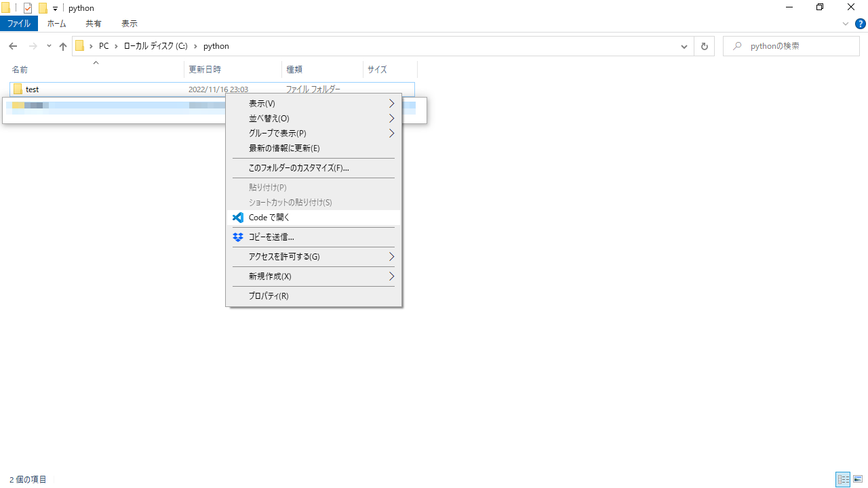Open the address bar history dropdown
This screenshot has width=868, height=488.
tap(684, 46)
